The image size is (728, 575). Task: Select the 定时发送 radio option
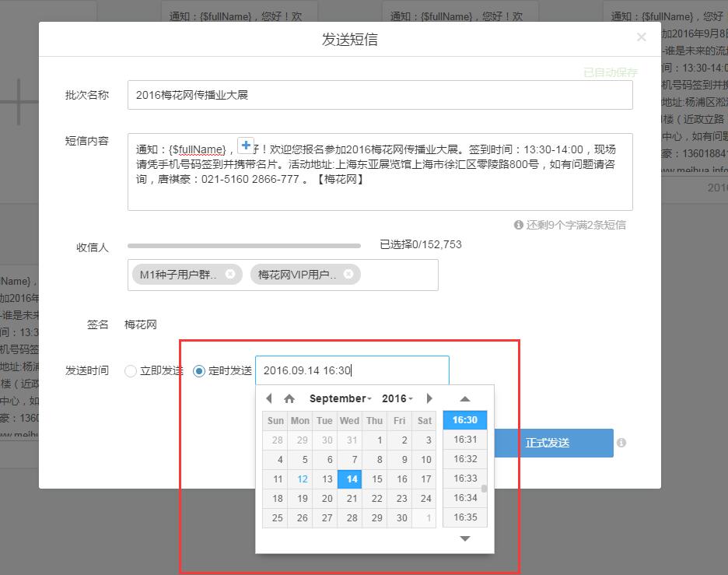click(x=199, y=371)
